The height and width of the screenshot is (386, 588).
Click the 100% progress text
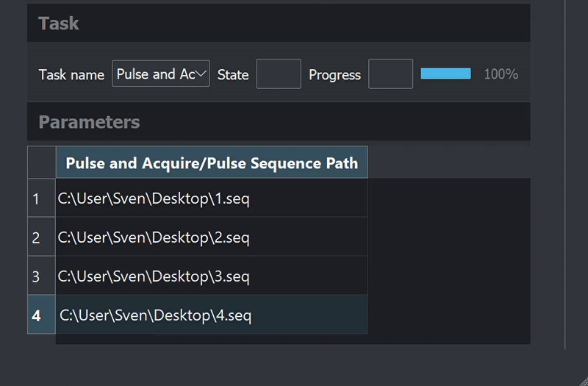(501, 74)
